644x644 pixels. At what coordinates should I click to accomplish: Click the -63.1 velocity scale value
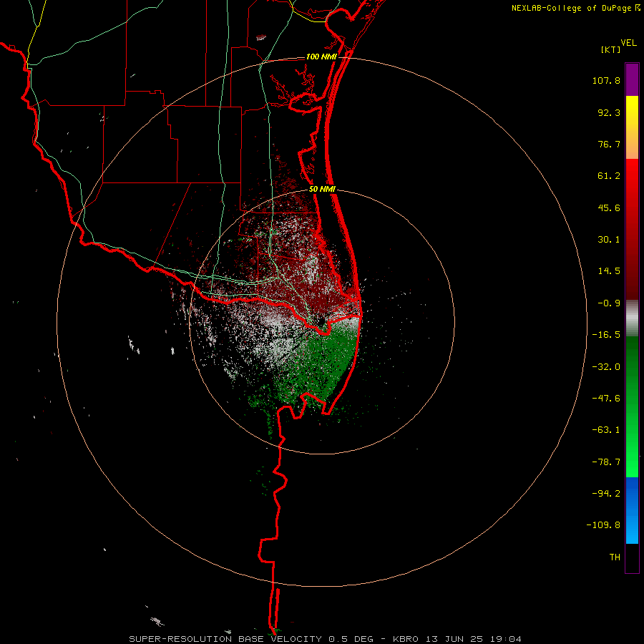(x=606, y=430)
